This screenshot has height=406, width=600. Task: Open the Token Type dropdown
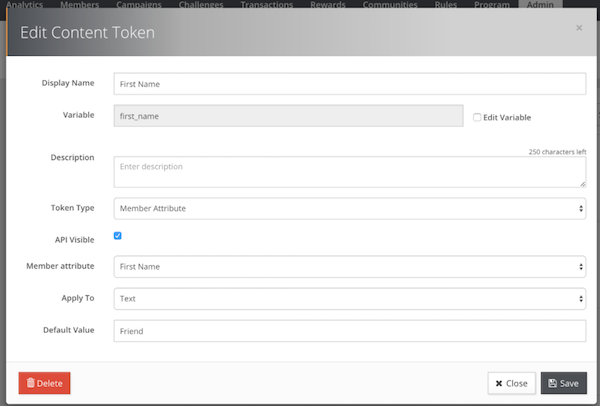349,208
